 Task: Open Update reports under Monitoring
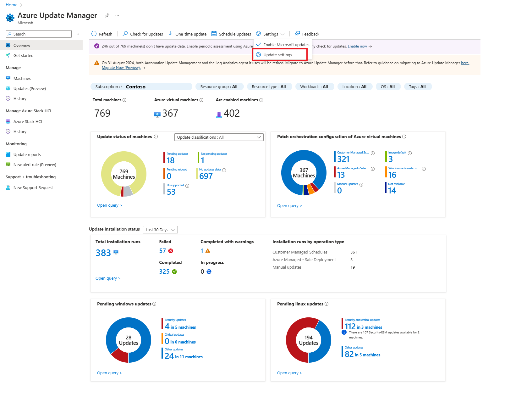(x=27, y=154)
